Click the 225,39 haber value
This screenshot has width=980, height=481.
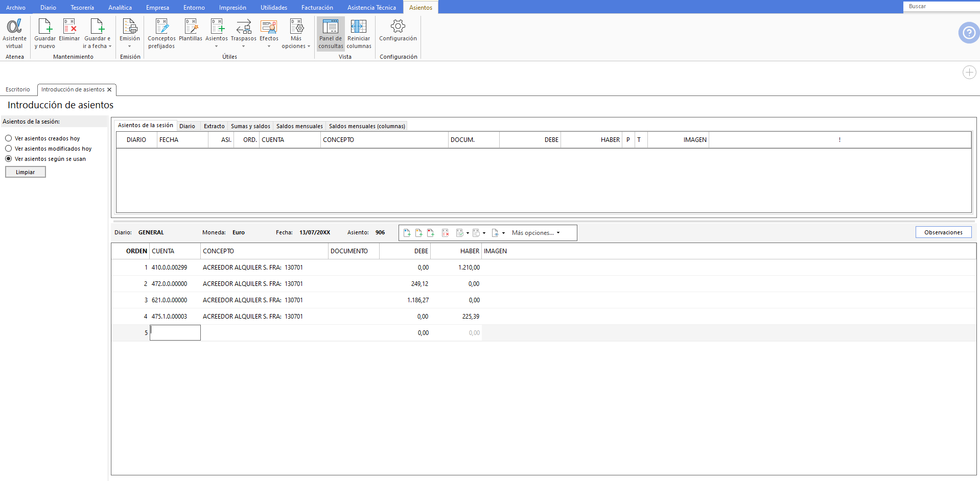(471, 317)
